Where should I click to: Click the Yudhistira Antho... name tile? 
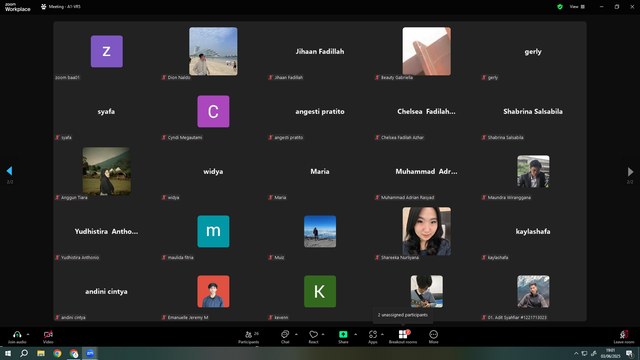(x=106, y=231)
